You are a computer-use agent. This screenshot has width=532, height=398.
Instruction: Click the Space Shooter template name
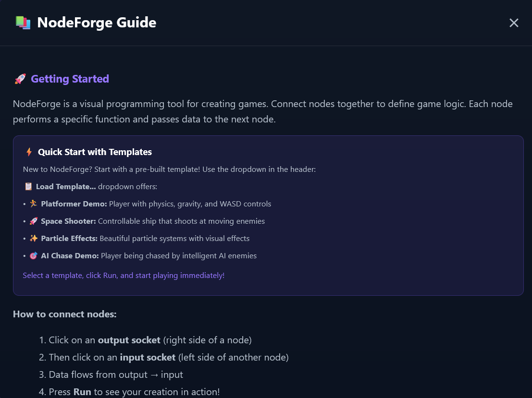[68, 221]
